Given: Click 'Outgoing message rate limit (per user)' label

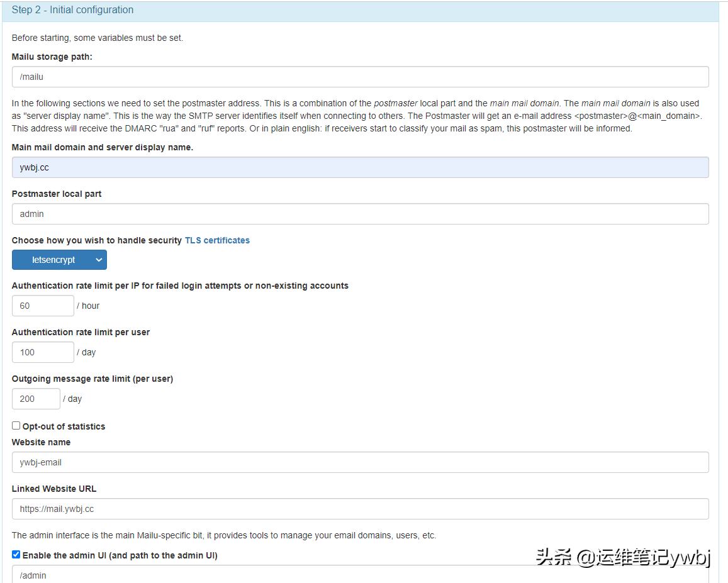Looking at the screenshot, I should [x=92, y=379].
